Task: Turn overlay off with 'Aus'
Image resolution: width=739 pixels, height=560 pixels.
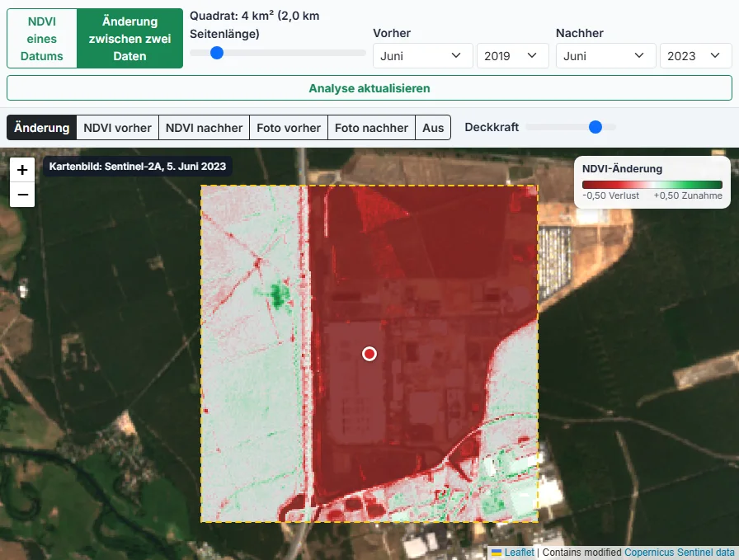Action: 433,128
